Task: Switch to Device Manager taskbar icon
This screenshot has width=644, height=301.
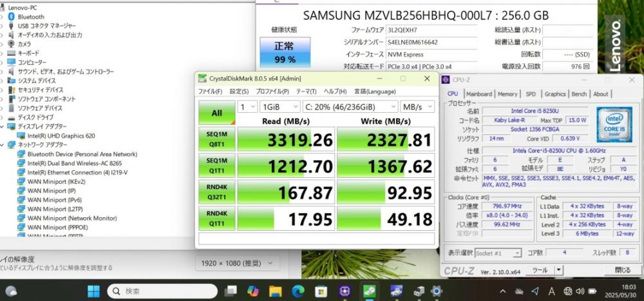Action: (419, 291)
